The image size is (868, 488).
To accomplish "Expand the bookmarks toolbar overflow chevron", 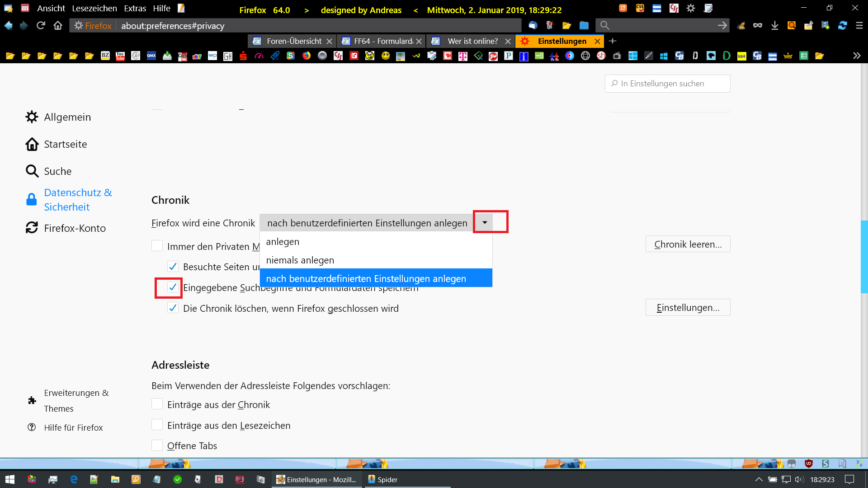I will click(857, 56).
